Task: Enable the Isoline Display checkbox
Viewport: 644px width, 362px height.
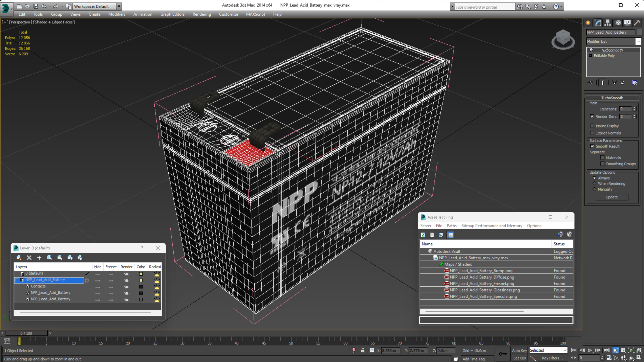Action: [592, 126]
